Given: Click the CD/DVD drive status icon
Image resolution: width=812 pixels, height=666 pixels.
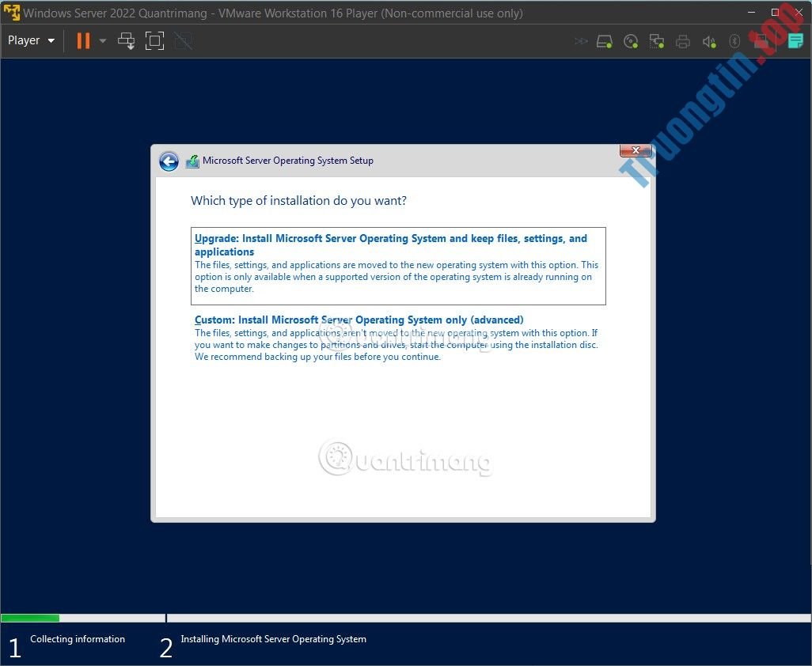Looking at the screenshot, I should point(631,41).
